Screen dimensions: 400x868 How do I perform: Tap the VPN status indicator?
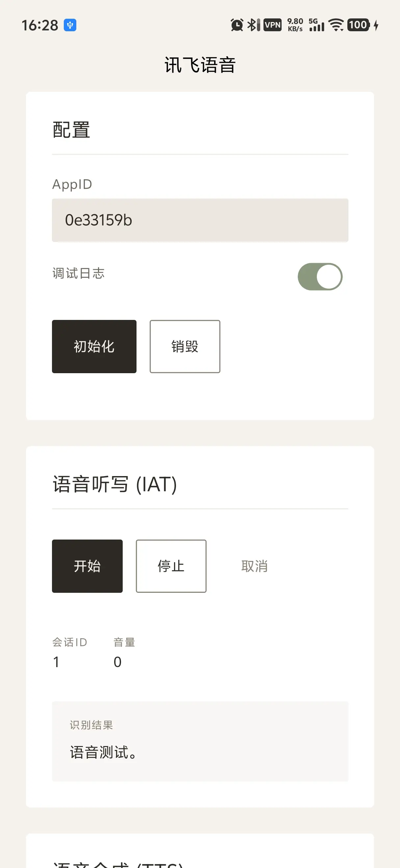click(x=272, y=25)
